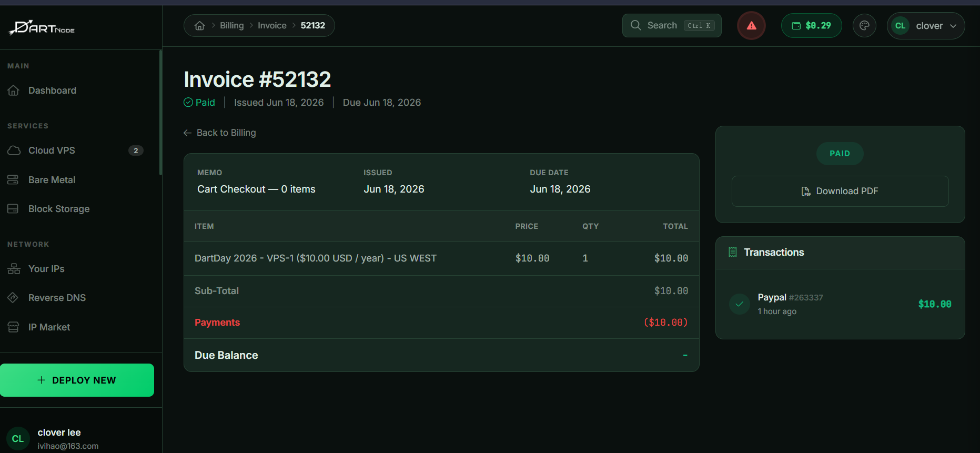Click the Block Storage drive icon

[x=13, y=209]
